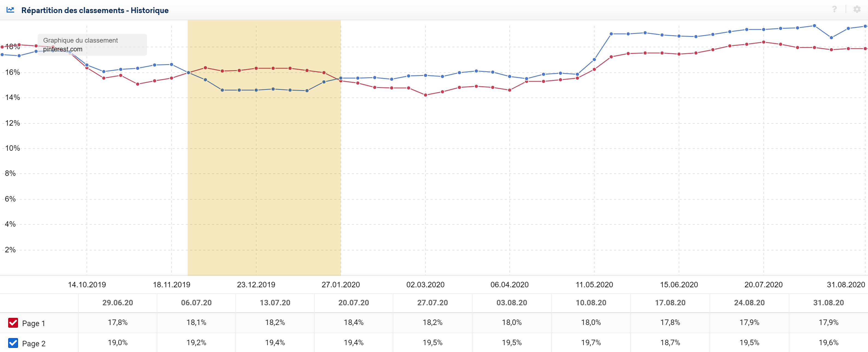Click the pinterest.com tooltip label

[x=63, y=49]
